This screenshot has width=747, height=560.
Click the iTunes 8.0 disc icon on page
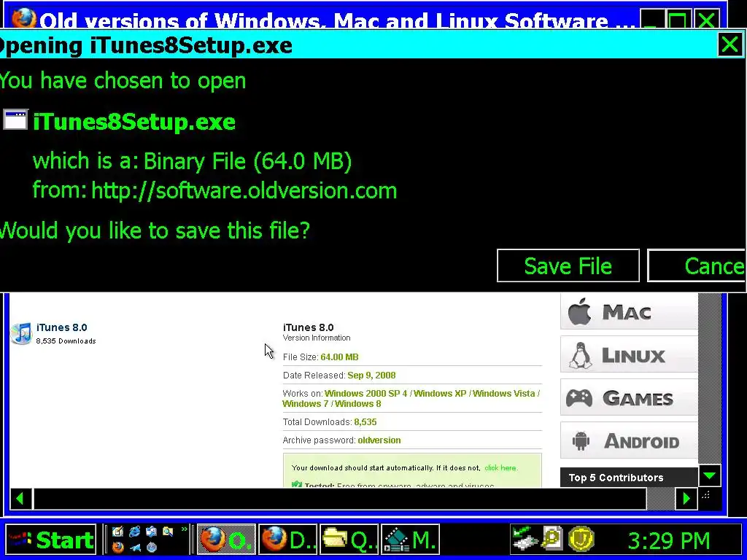click(21, 332)
